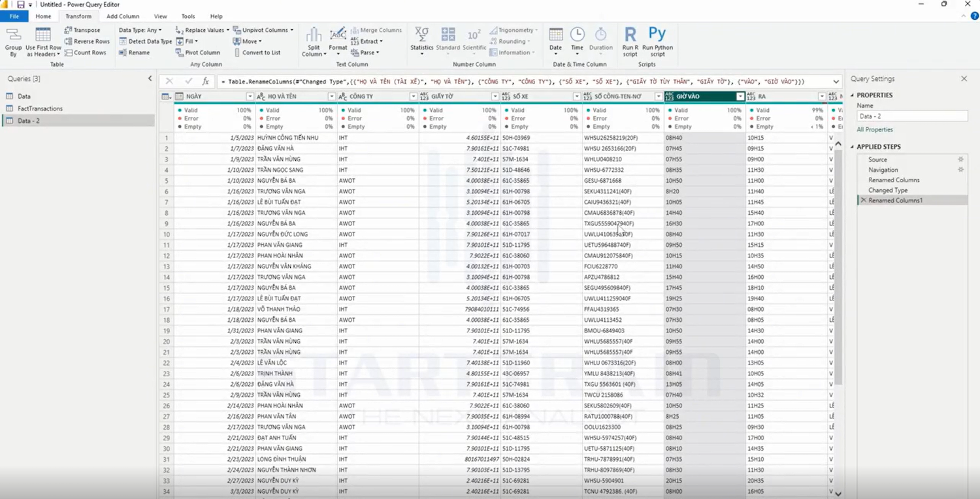Viewport: 980px width, 499px height.
Task: Launch Run Python script
Action: [657, 42]
